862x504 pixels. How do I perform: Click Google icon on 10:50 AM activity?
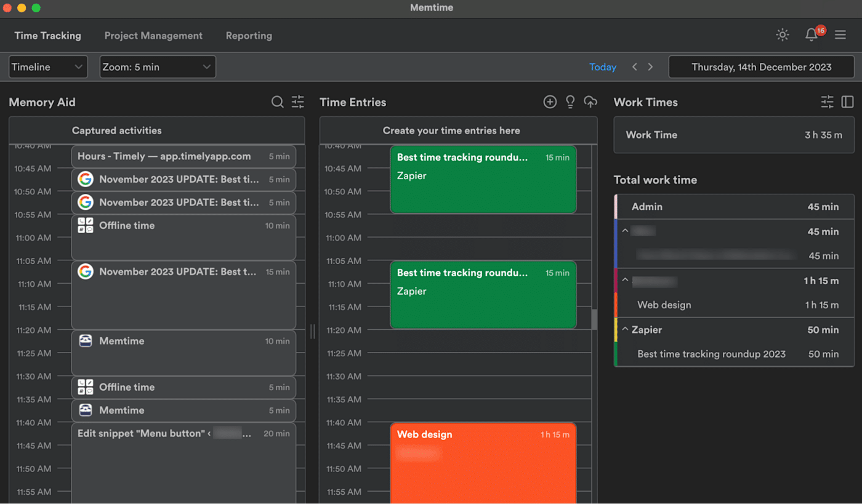click(x=86, y=202)
